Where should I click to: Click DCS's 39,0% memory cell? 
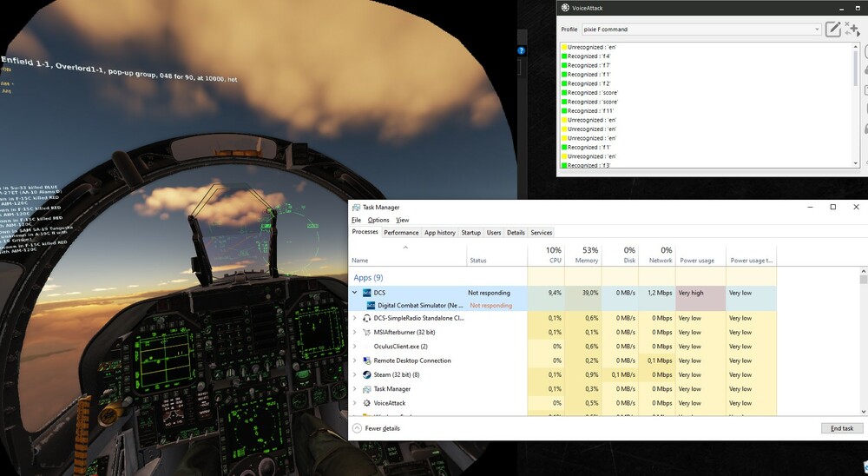pyautogui.click(x=583, y=293)
